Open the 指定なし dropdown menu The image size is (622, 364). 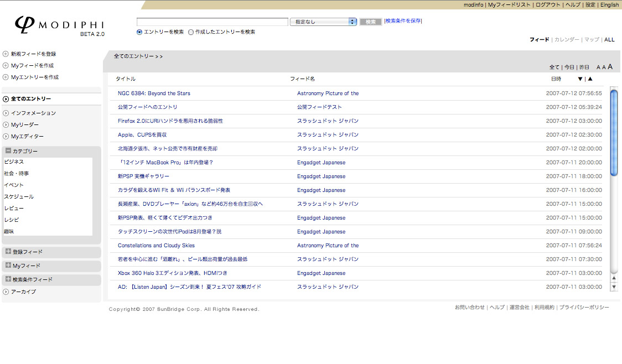(324, 22)
